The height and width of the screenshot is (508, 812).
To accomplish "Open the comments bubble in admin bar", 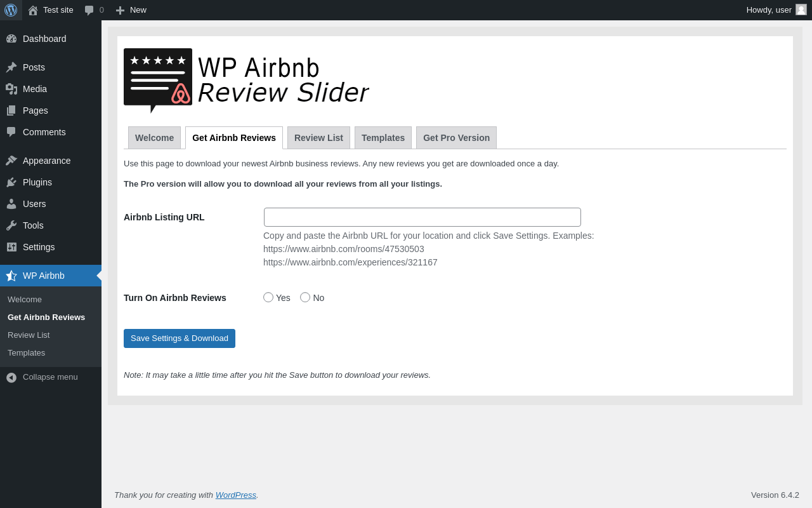I will [x=89, y=10].
